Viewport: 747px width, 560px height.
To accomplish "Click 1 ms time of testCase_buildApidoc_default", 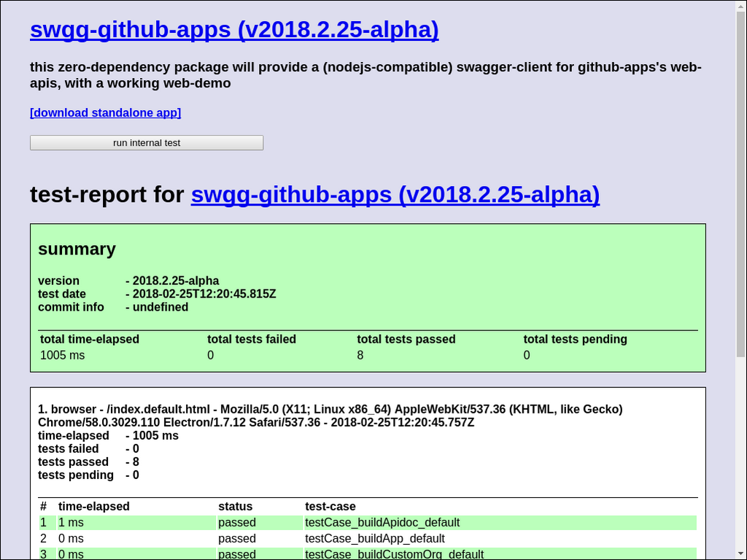I will pos(71,522).
